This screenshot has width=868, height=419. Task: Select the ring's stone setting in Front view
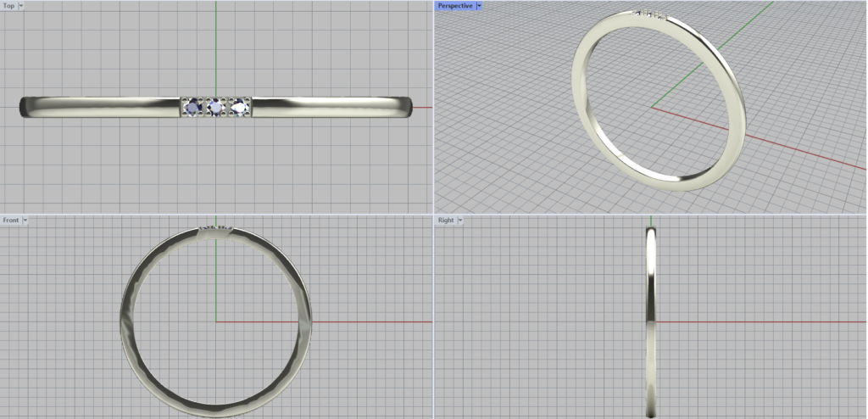216,229
